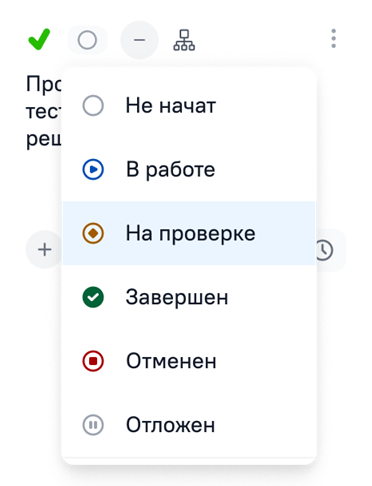Image resolution: width=372 pixels, height=486 pixels.
Task: Open the status circle dropdown button
Action: (x=87, y=40)
